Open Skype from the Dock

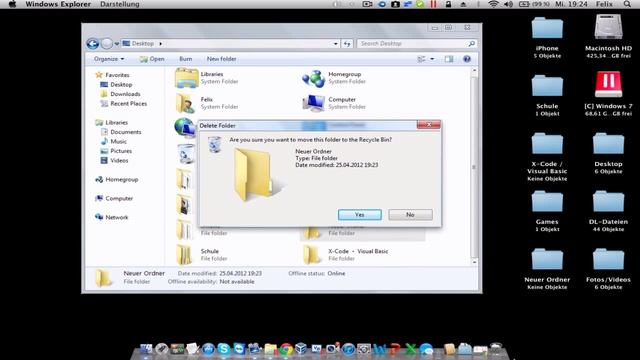[223, 349]
